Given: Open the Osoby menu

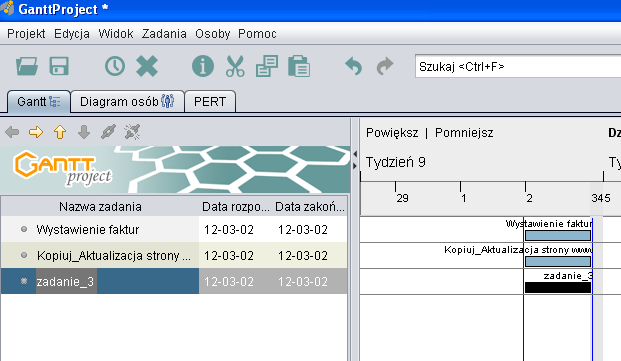Looking at the screenshot, I should (x=212, y=34).
